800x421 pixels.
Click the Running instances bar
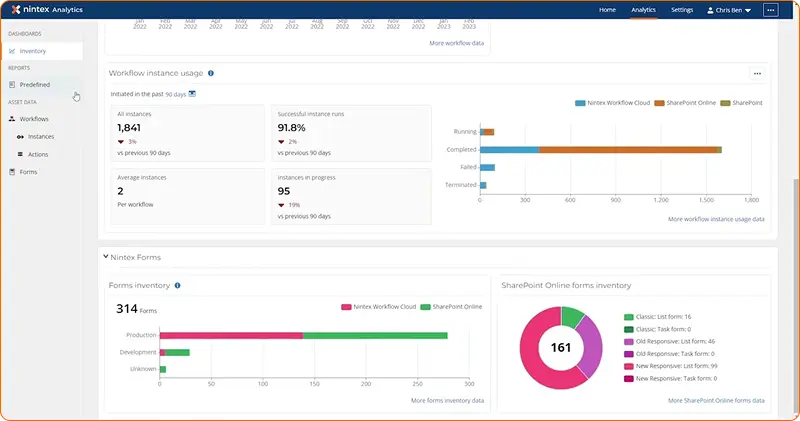coord(487,132)
